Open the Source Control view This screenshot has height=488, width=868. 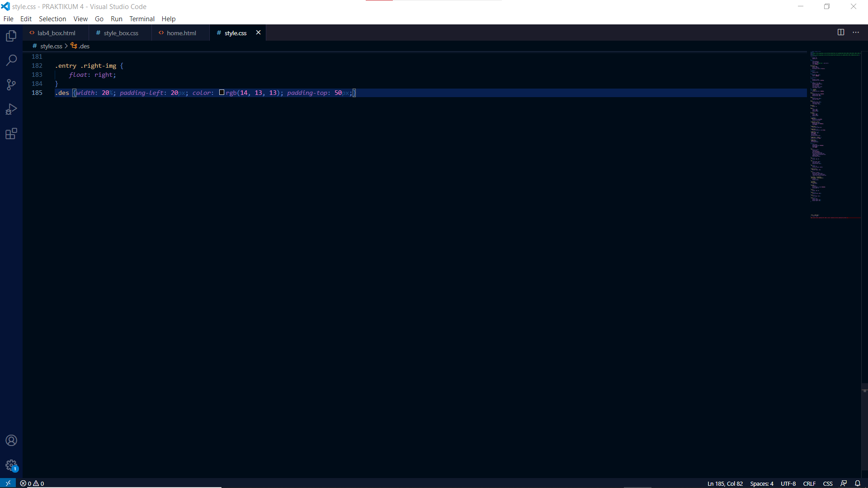[x=11, y=84]
